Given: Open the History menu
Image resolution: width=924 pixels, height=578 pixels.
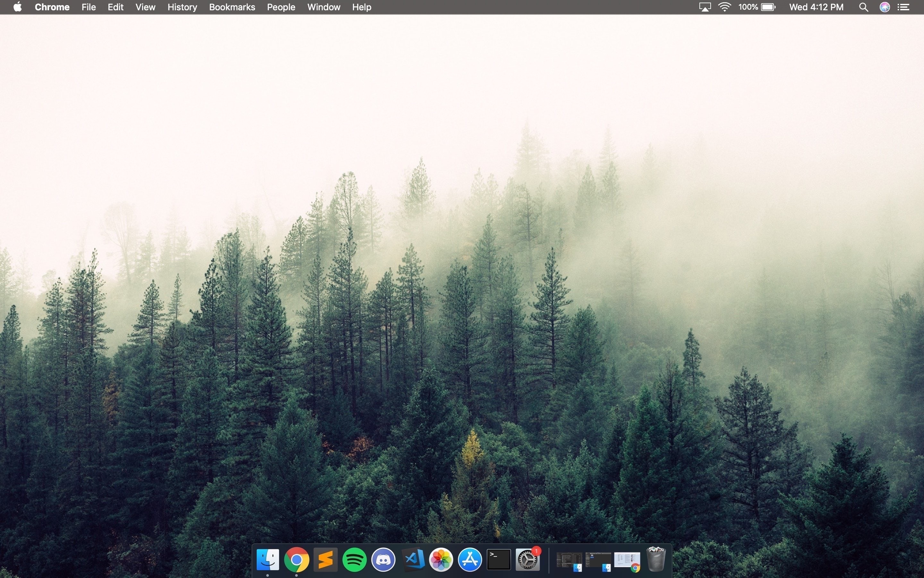Looking at the screenshot, I should pos(182,7).
